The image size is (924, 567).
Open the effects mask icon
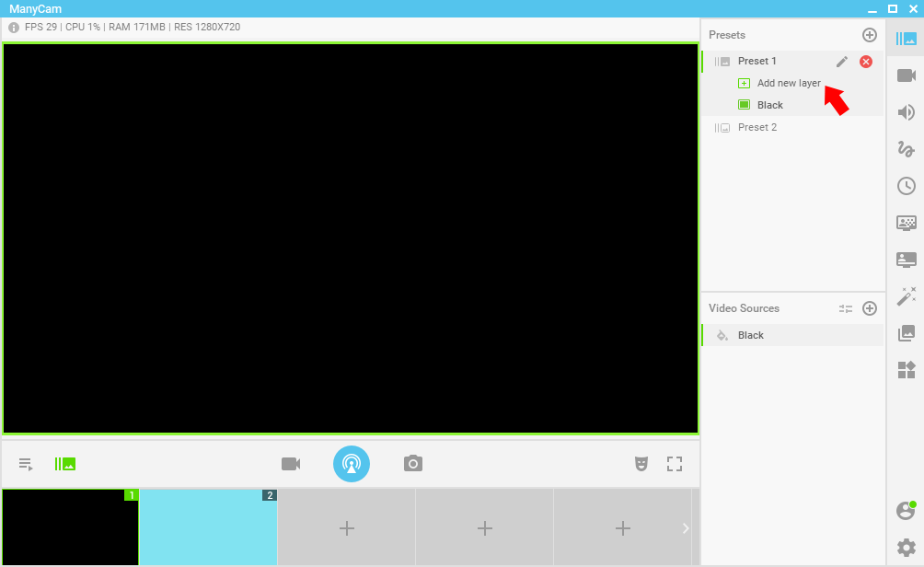641,464
